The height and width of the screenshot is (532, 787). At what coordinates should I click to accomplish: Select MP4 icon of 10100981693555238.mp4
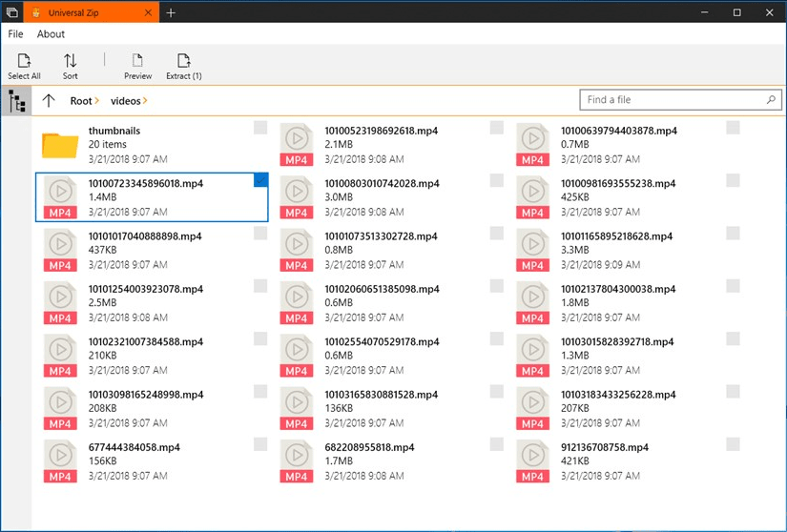point(532,197)
